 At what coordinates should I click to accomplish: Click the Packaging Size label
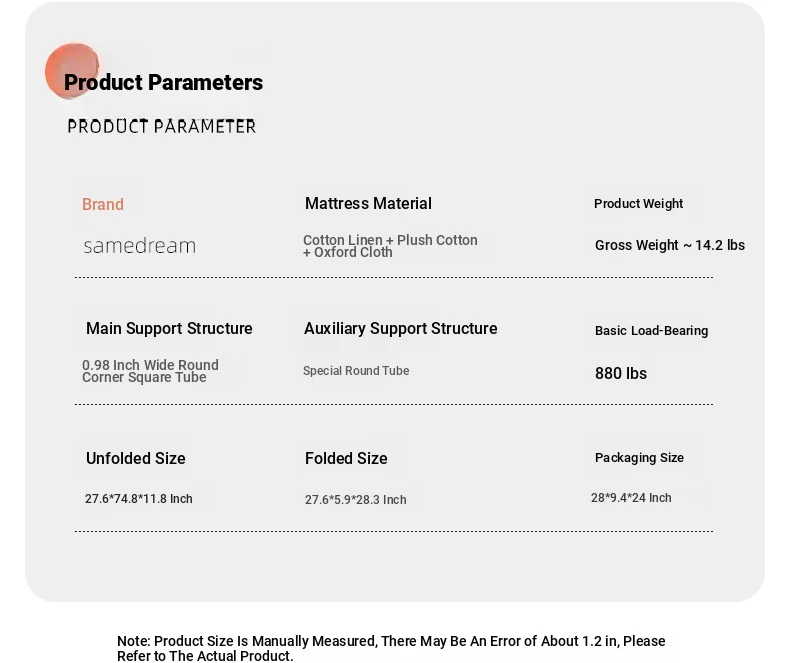point(639,458)
